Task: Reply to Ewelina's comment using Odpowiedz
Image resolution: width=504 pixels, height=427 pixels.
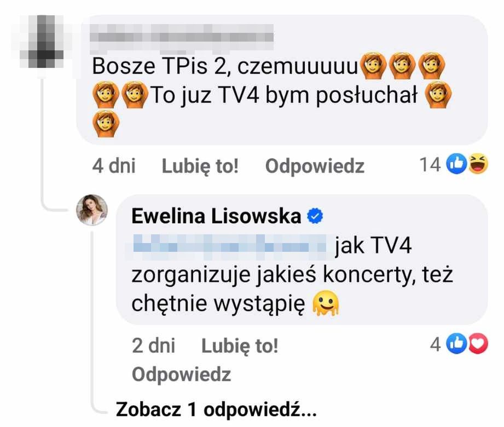Action: (x=181, y=374)
